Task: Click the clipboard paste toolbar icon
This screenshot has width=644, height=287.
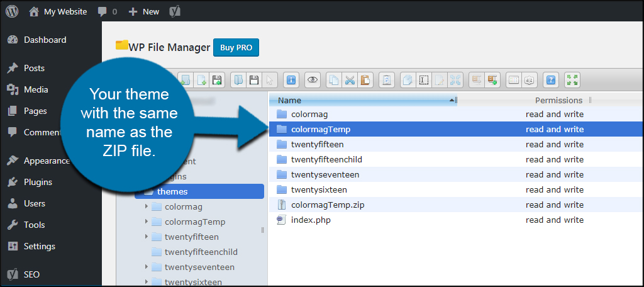Action: (365, 80)
